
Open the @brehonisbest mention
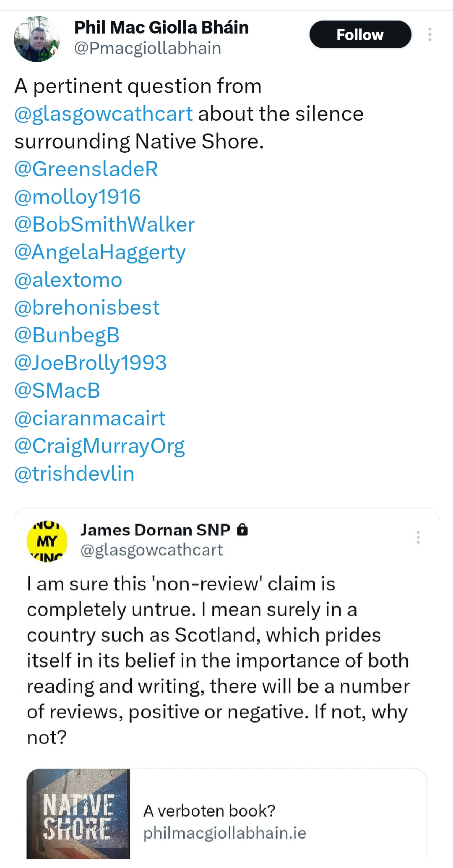pos(87,308)
